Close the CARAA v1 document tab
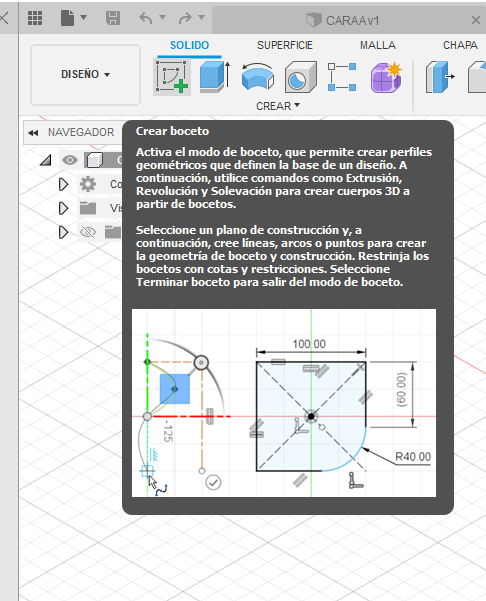This screenshot has width=486, height=601. (476, 20)
